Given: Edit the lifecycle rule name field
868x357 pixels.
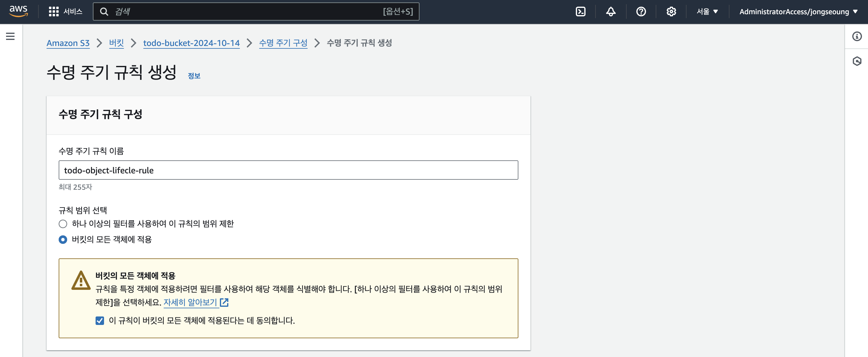Looking at the screenshot, I should (288, 170).
